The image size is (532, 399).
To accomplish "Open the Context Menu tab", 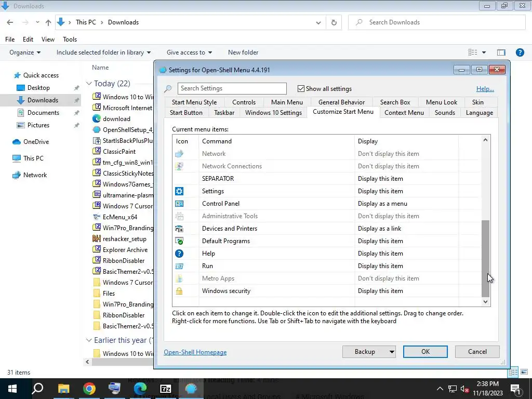I will tap(404, 113).
